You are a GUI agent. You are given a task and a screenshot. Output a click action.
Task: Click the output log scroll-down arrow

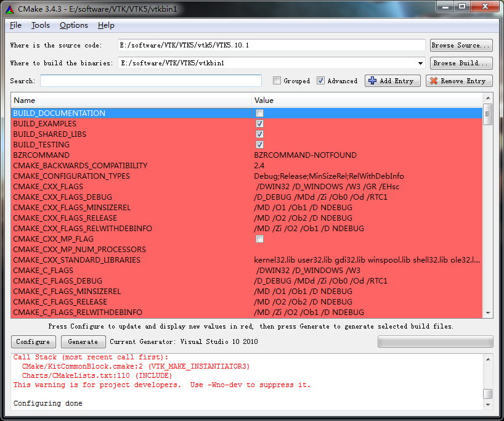[487, 404]
